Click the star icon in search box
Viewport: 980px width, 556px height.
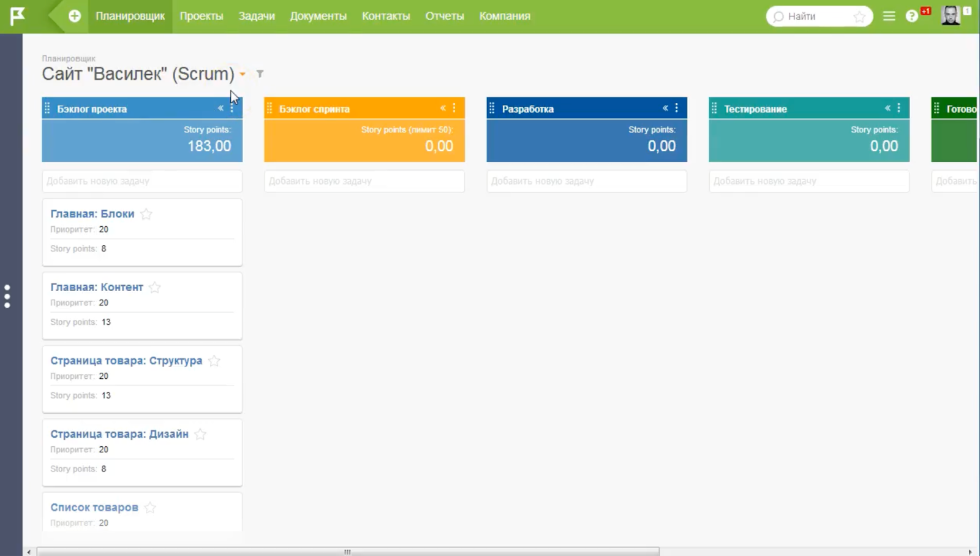click(x=860, y=17)
